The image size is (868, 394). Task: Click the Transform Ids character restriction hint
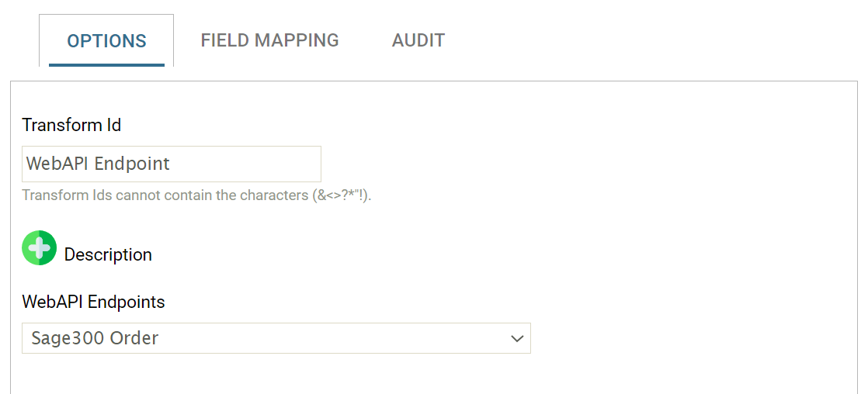tap(196, 195)
